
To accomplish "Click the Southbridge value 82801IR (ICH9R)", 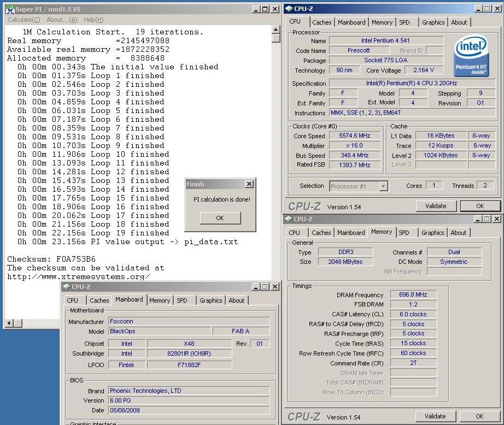I will tap(189, 353).
